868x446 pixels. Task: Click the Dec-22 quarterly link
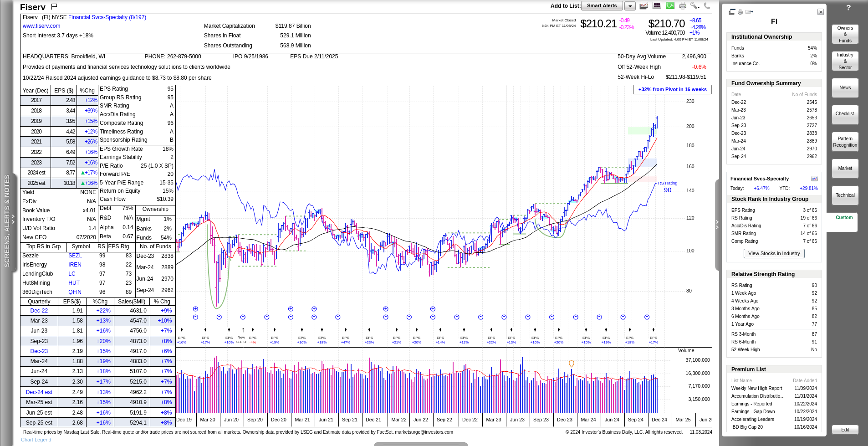39,311
